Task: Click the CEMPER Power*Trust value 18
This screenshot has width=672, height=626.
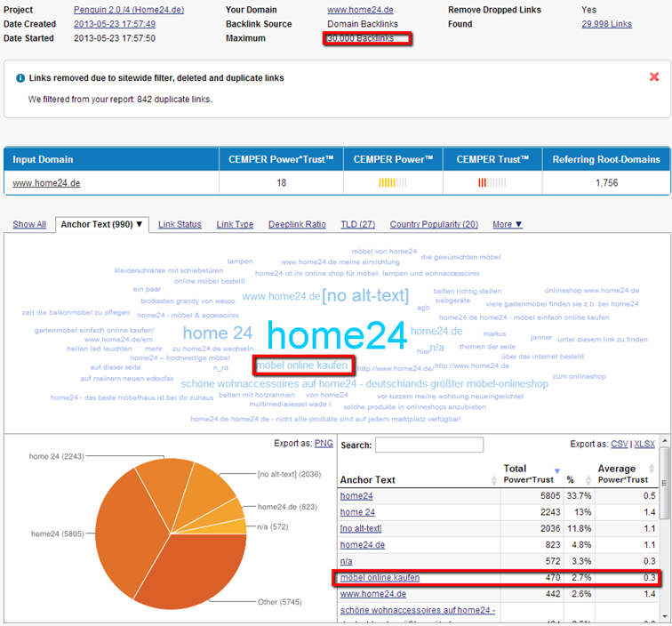Action: click(x=281, y=183)
